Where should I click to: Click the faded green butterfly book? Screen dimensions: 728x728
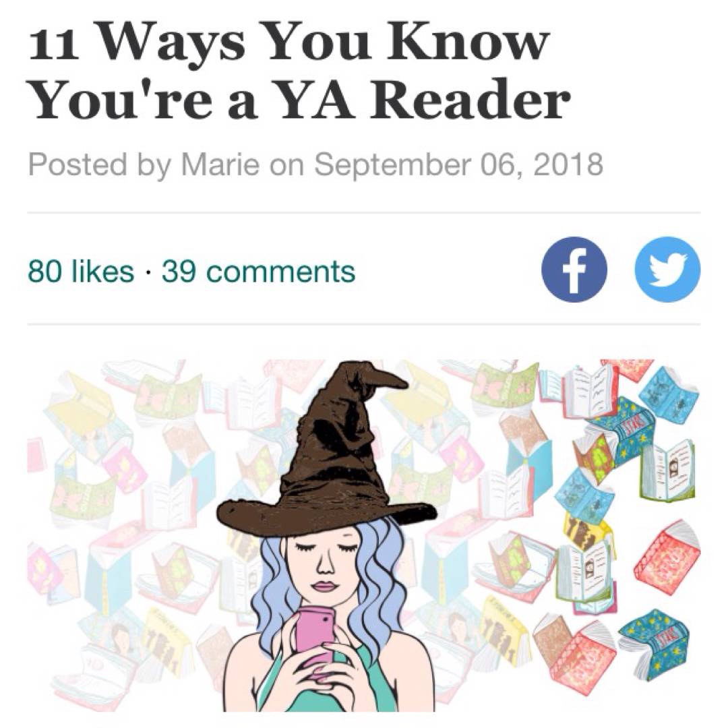pos(168,396)
